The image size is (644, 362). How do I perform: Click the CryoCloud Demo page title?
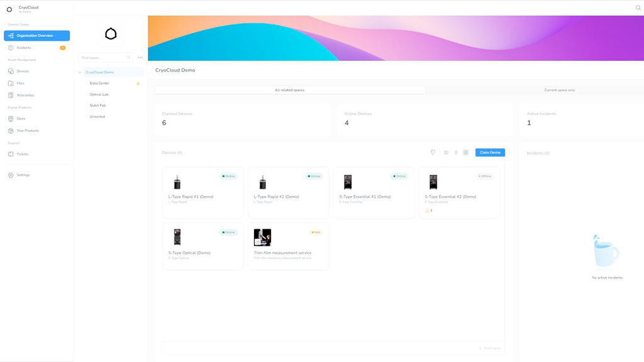click(175, 70)
